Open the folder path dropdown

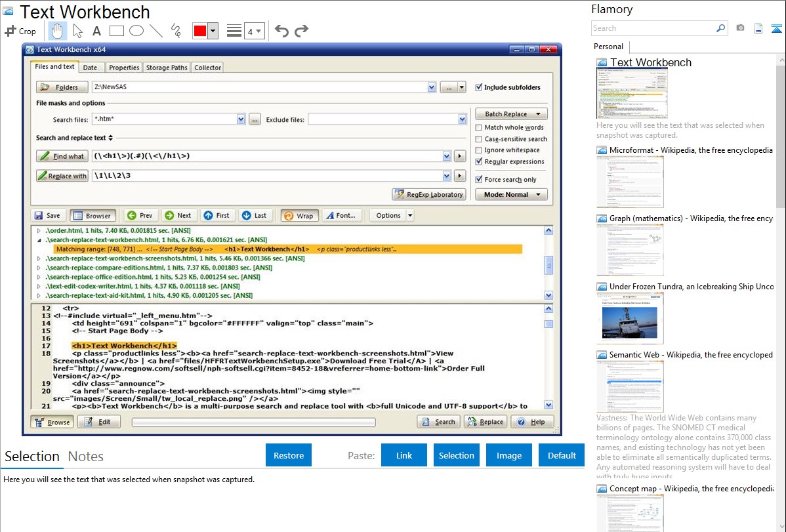point(432,87)
